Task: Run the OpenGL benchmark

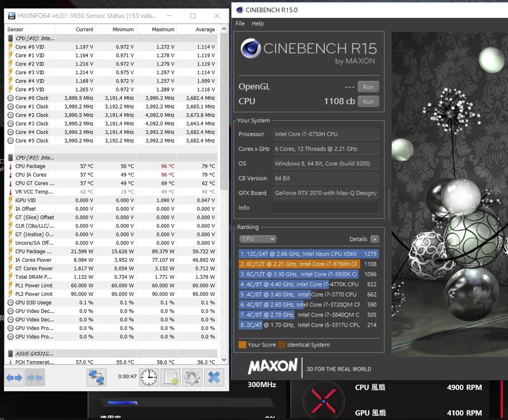Action: (368, 87)
